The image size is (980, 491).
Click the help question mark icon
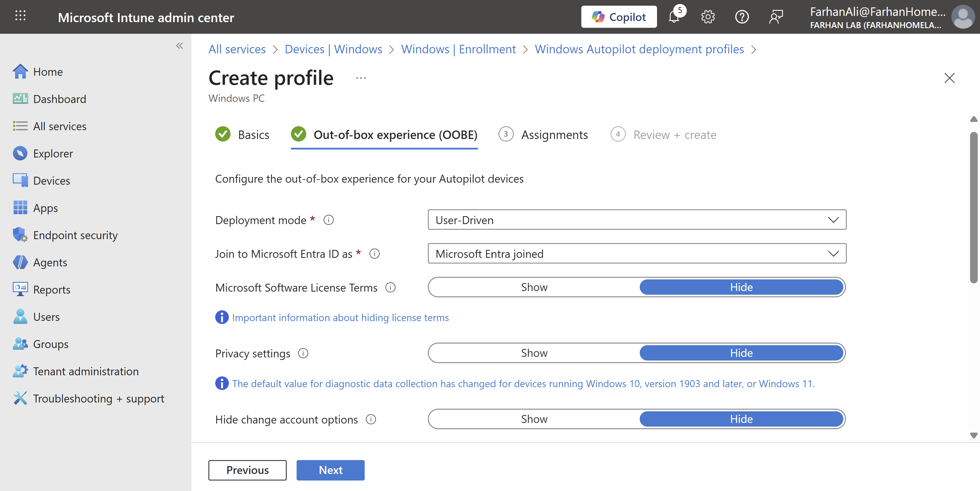tap(742, 17)
